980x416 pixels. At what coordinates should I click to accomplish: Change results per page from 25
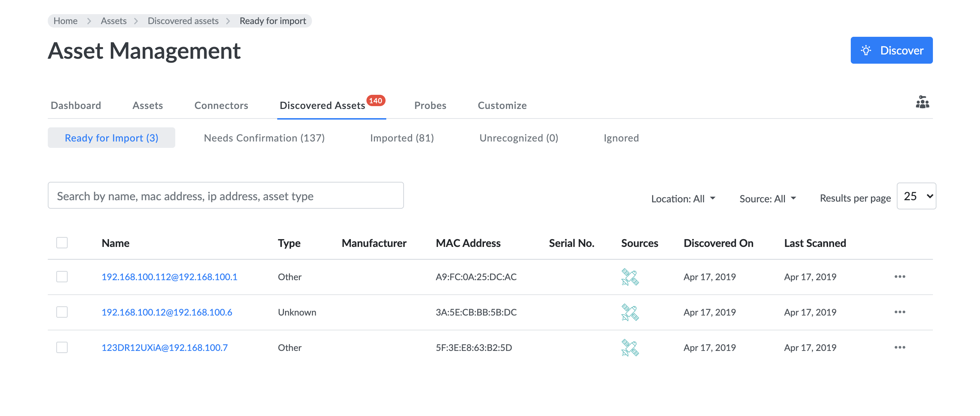917,196
